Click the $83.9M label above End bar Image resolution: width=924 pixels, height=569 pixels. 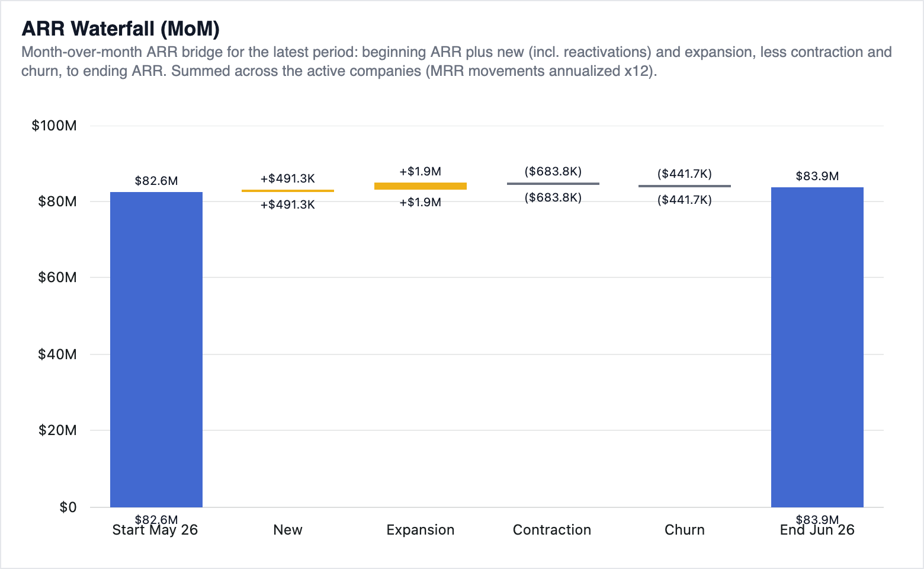click(x=817, y=176)
